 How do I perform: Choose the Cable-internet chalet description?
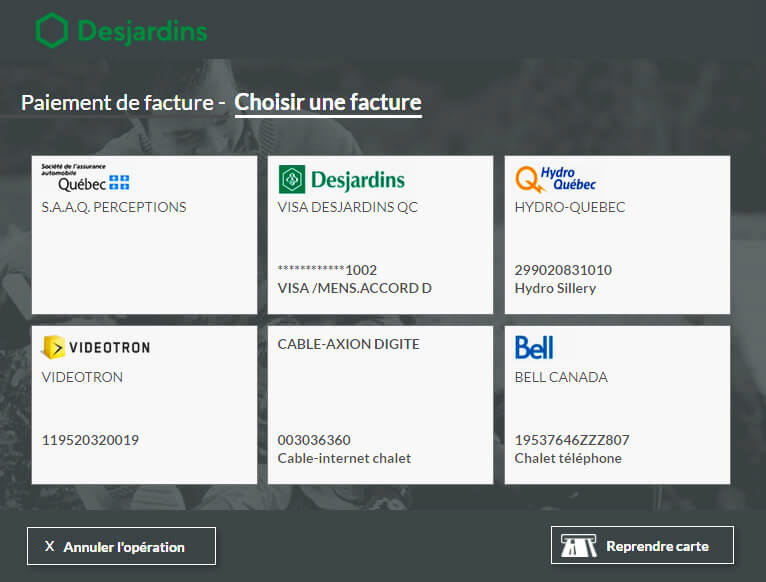pos(344,459)
